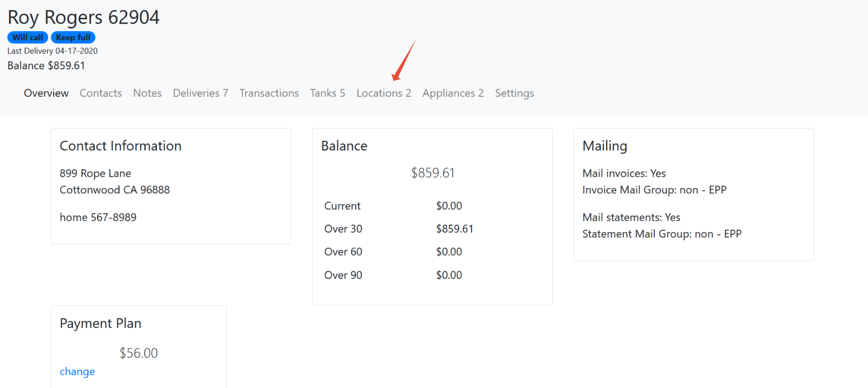
Task: Click Cottonwood CA 96888 text
Action: pos(115,190)
